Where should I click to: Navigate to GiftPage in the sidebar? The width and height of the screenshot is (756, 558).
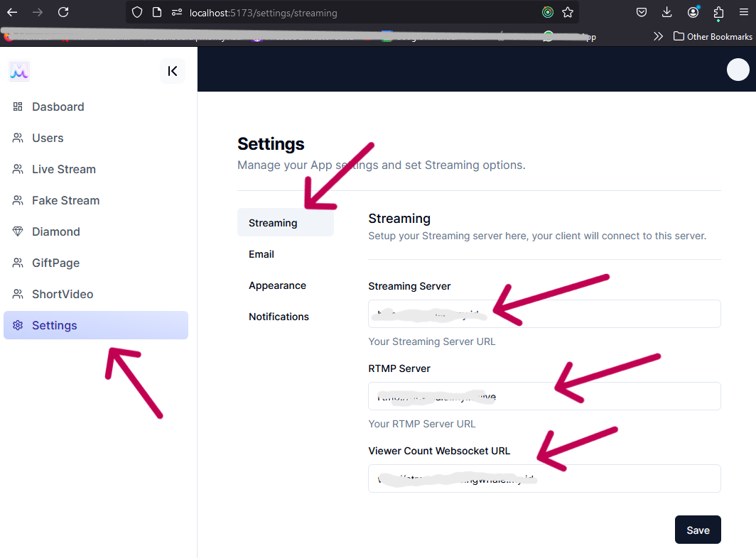(x=55, y=263)
